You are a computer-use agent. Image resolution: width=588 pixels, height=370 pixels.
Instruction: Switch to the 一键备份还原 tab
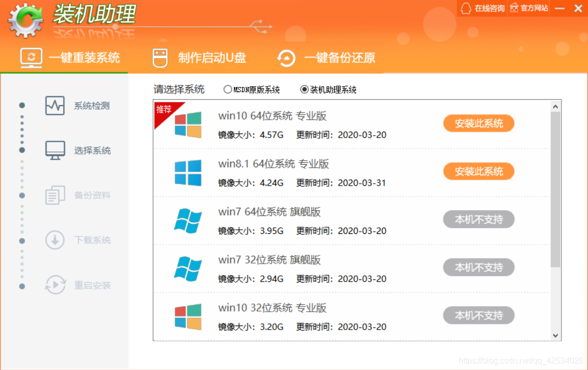click(x=326, y=58)
